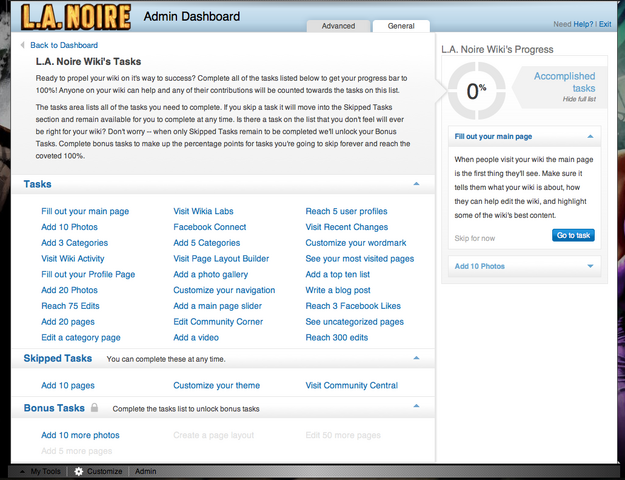Click the lock icon next to Bonus Tasks
The height and width of the screenshot is (480, 625).
[x=94, y=407]
